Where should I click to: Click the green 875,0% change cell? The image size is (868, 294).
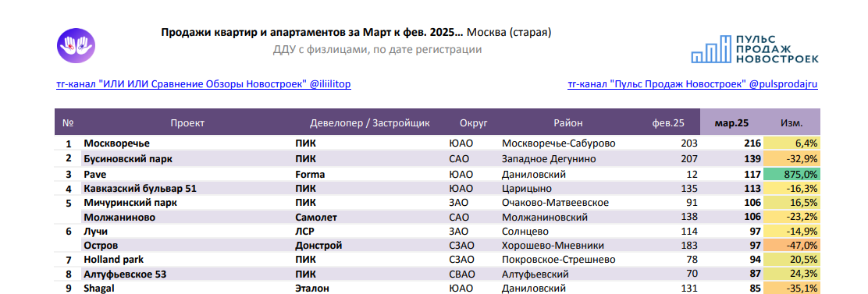[x=792, y=174]
